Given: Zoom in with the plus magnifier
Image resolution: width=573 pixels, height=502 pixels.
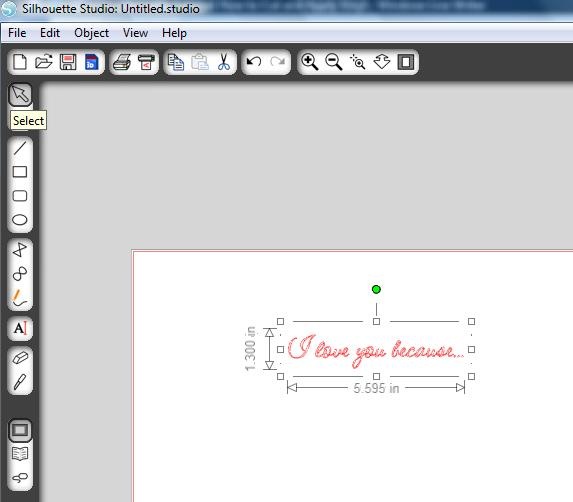Looking at the screenshot, I should click(x=310, y=62).
